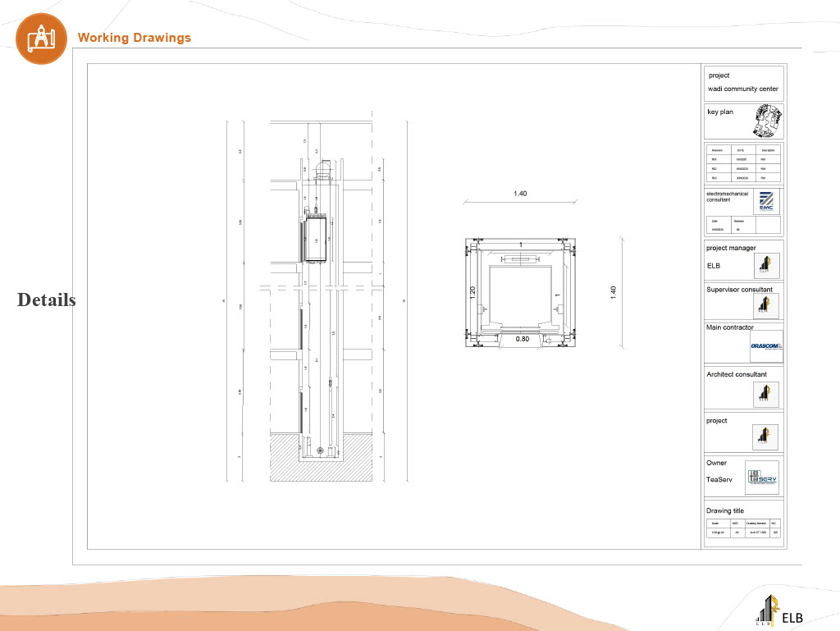This screenshot has width=840, height=631.
Task: Click the Working Drawings header text
Action: [135, 38]
